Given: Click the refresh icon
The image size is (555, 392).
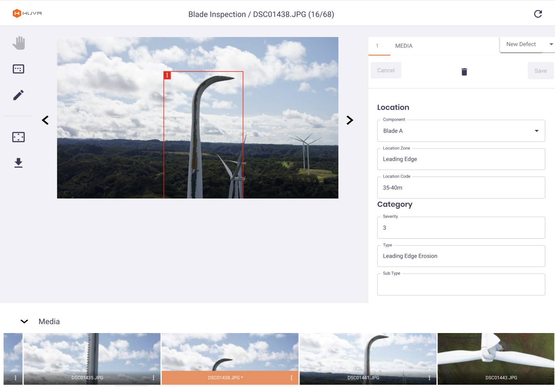Looking at the screenshot, I should pyautogui.click(x=538, y=14).
